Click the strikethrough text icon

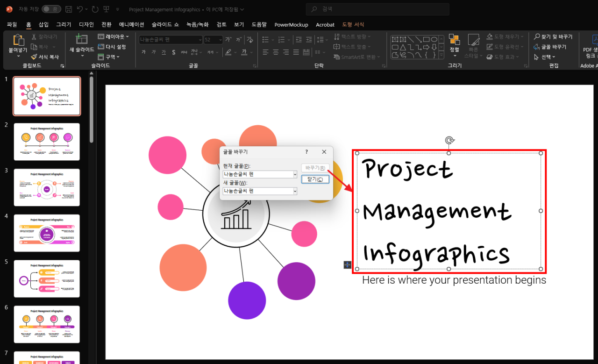[184, 52]
